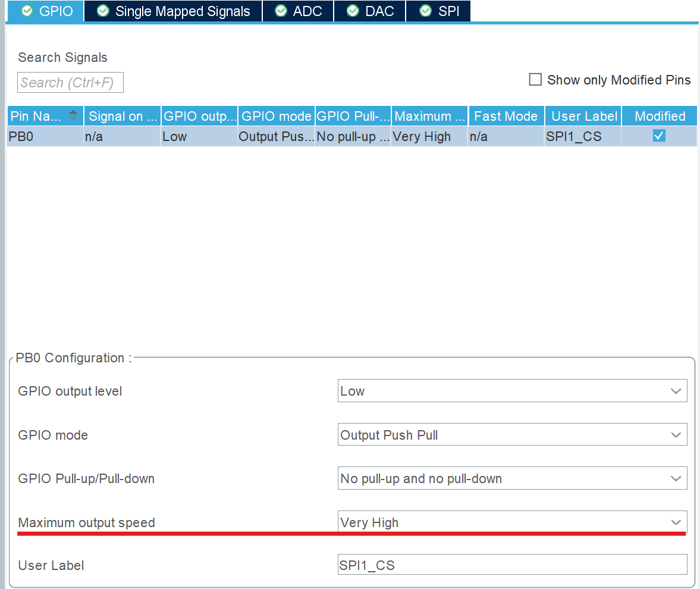
Task: Open the DAC tab
Action: pos(370,11)
